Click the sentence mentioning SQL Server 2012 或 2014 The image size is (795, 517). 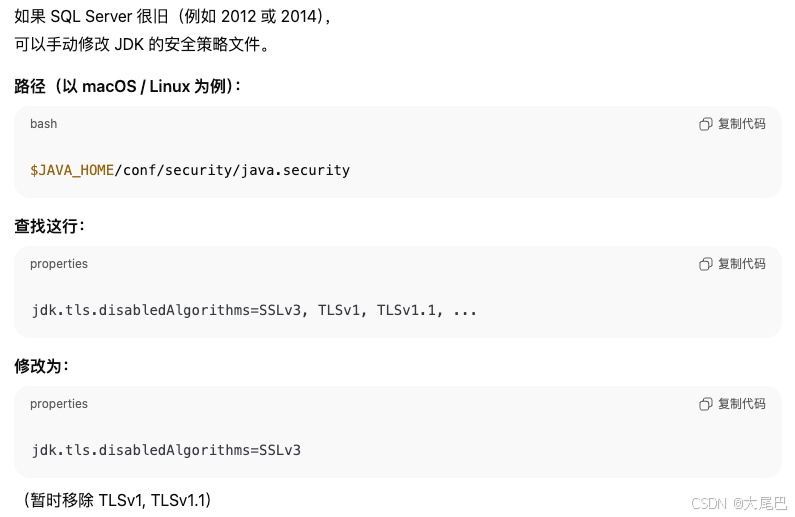tap(172, 17)
